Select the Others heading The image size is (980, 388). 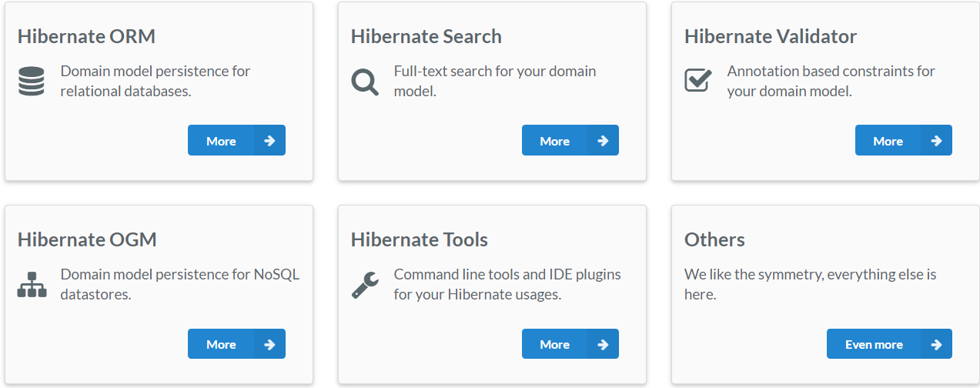[714, 239]
